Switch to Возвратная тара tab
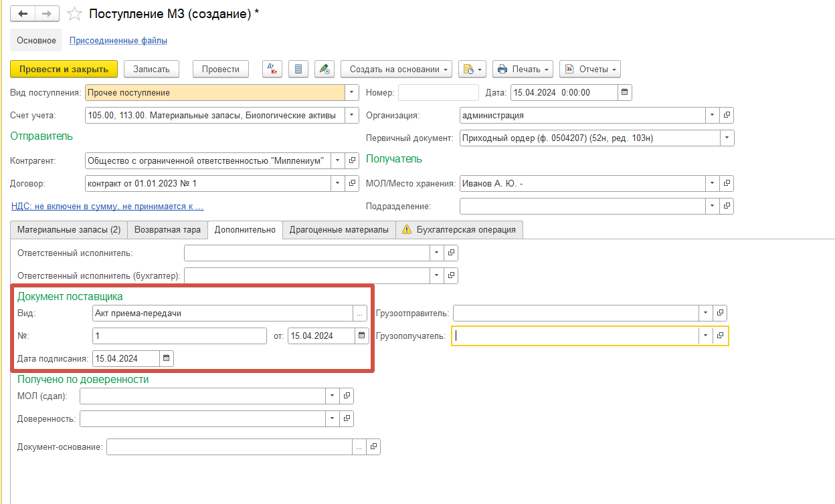This screenshot has height=504, width=835. pos(167,229)
